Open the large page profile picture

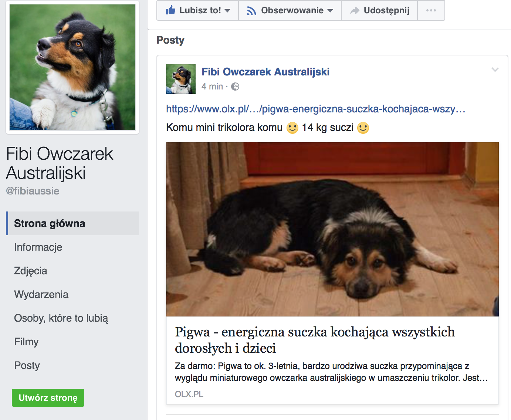72,67
